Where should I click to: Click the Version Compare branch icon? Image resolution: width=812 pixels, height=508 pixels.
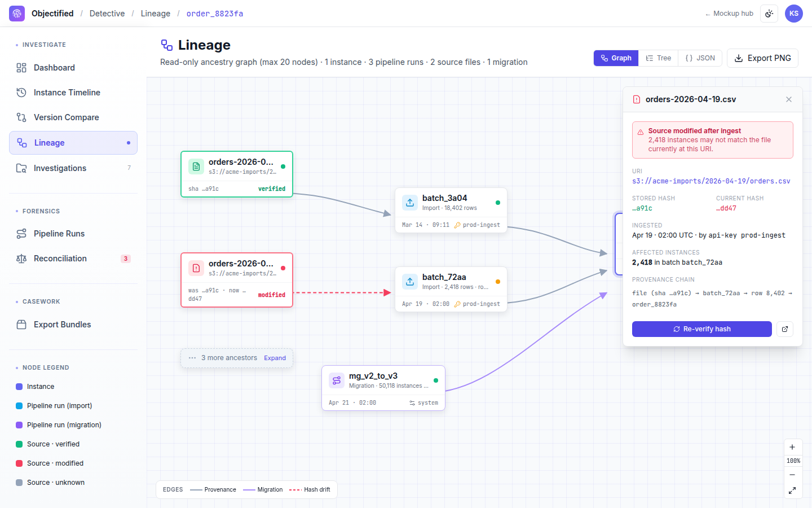tap(21, 117)
